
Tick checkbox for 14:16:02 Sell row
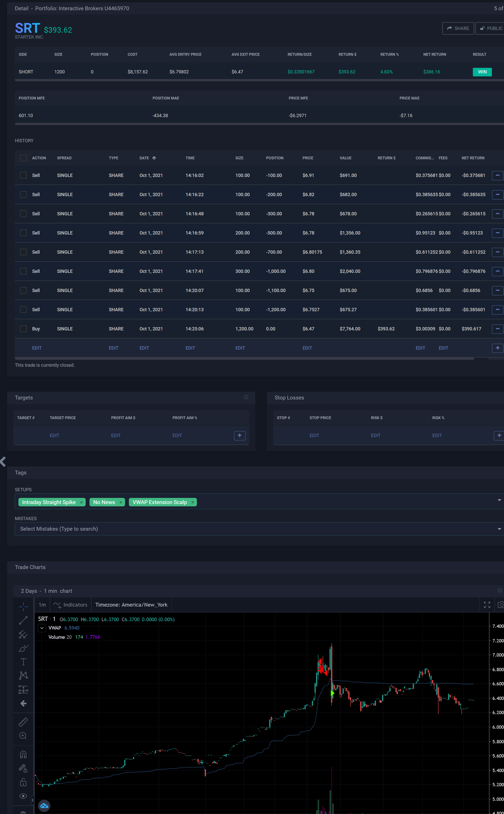click(23, 175)
